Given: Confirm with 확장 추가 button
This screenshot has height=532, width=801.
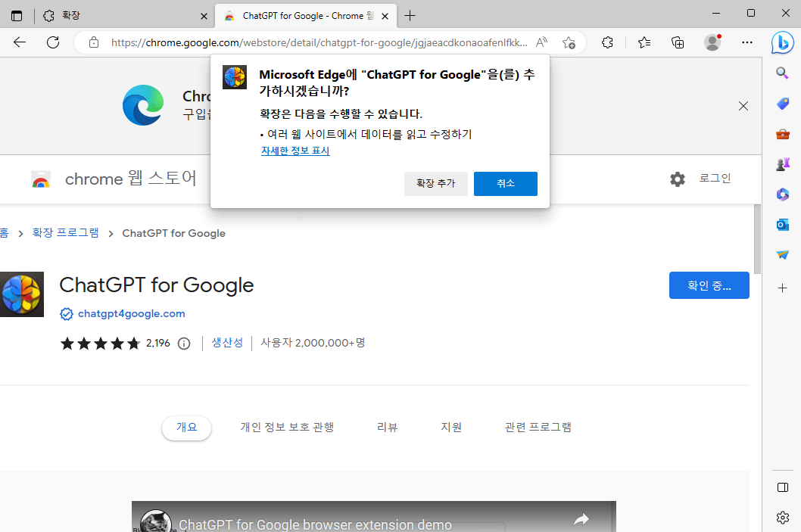Looking at the screenshot, I should 436,183.
